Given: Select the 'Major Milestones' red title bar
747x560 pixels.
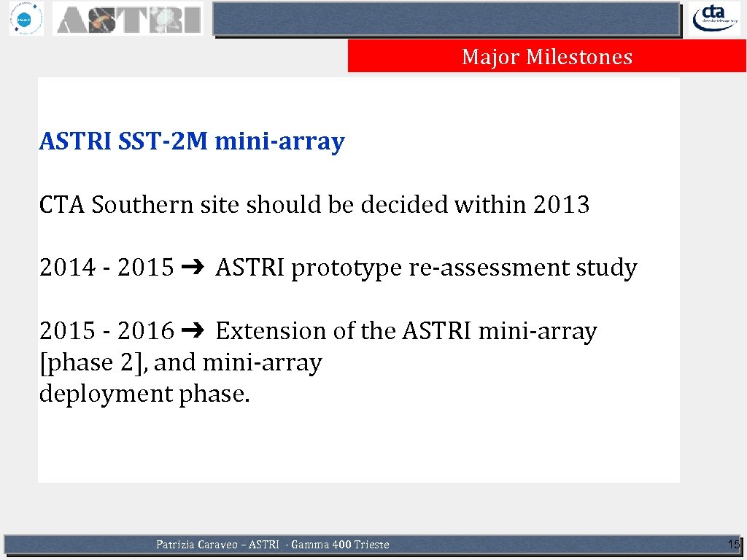Looking at the screenshot, I should (547, 56).
